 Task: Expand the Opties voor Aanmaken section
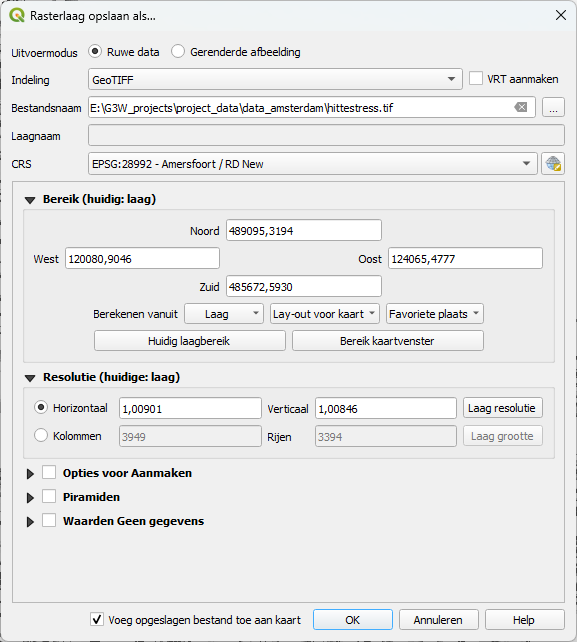[x=30, y=474]
